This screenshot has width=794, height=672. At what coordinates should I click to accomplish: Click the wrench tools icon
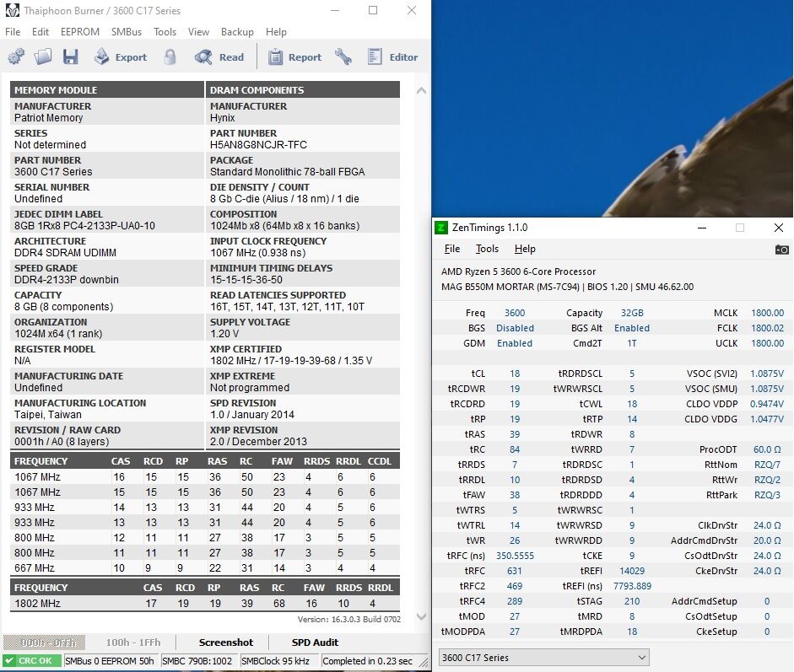point(343,56)
